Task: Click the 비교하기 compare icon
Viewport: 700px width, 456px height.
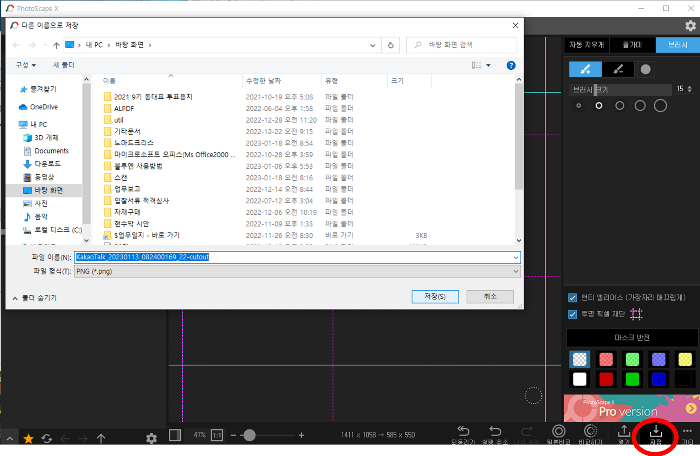Action: pyautogui.click(x=590, y=435)
